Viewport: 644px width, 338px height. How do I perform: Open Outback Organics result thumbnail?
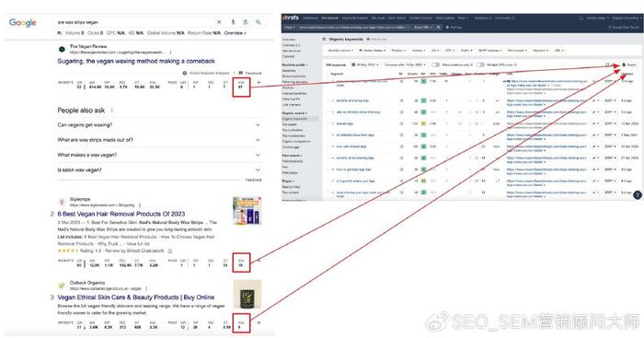[x=247, y=295]
